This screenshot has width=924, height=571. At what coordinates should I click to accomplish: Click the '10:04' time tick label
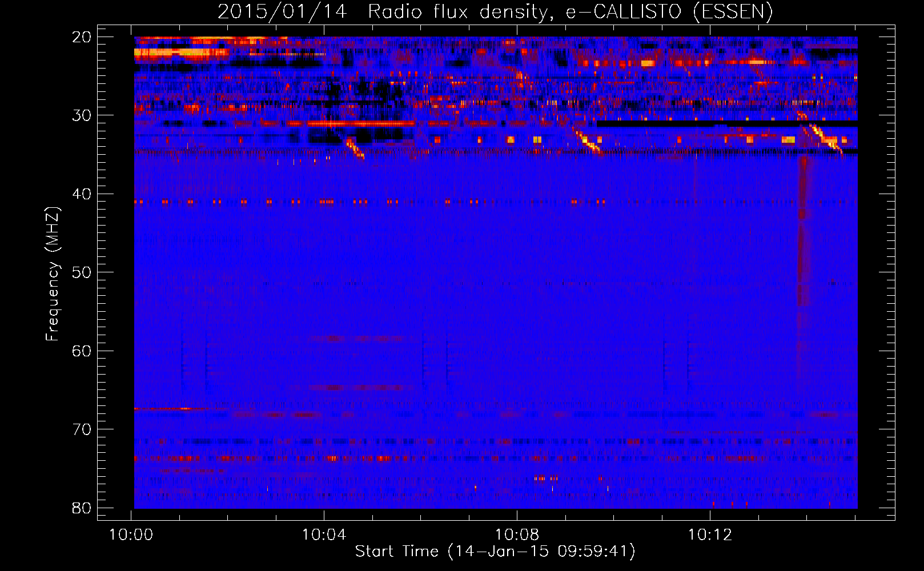point(324,535)
